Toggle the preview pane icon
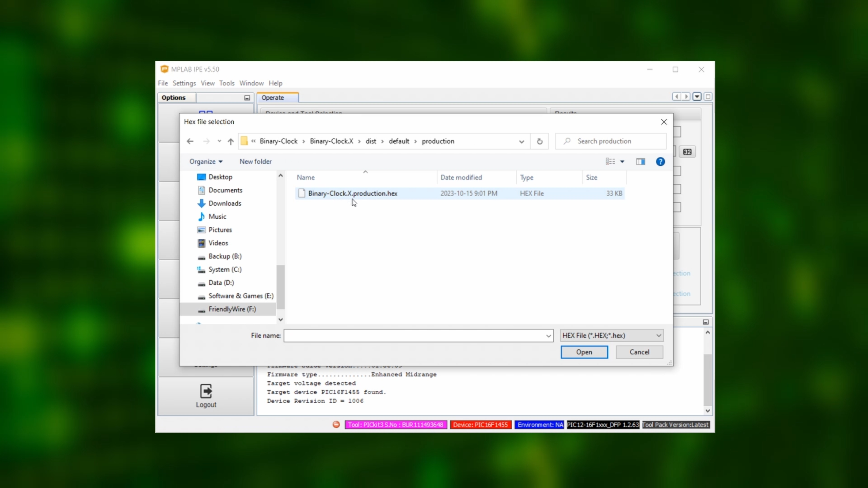868x488 pixels. [640, 162]
